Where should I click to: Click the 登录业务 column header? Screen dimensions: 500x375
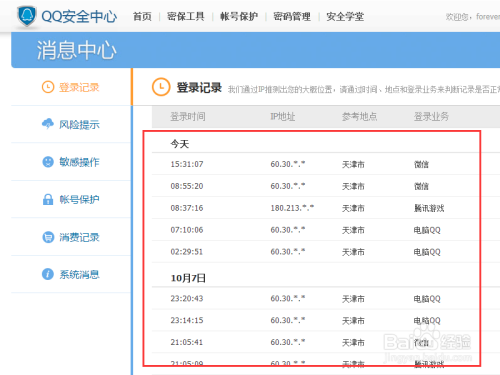[x=431, y=116]
